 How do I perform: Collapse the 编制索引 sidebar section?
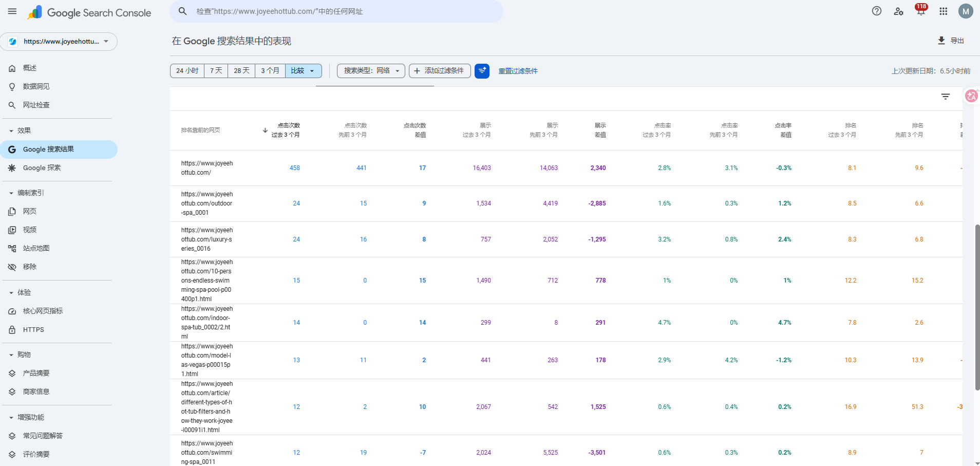point(11,193)
